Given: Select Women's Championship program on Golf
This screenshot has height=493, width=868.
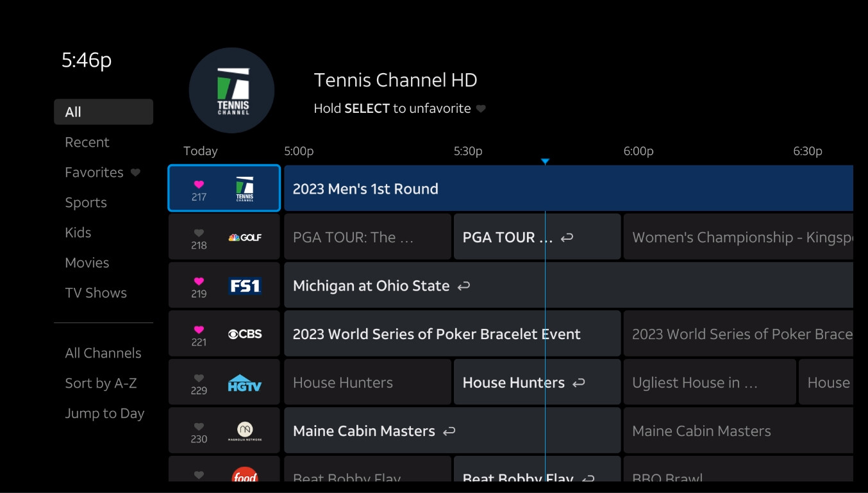Looking at the screenshot, I should pyautogui.click(x=737, y=237).
